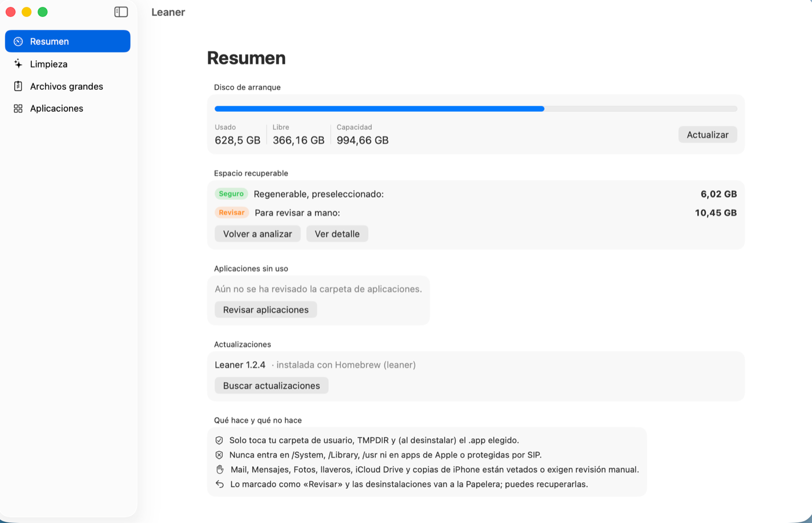Click the undo arrow icon beside 'Lo marcado'

(x=220, y=484)
